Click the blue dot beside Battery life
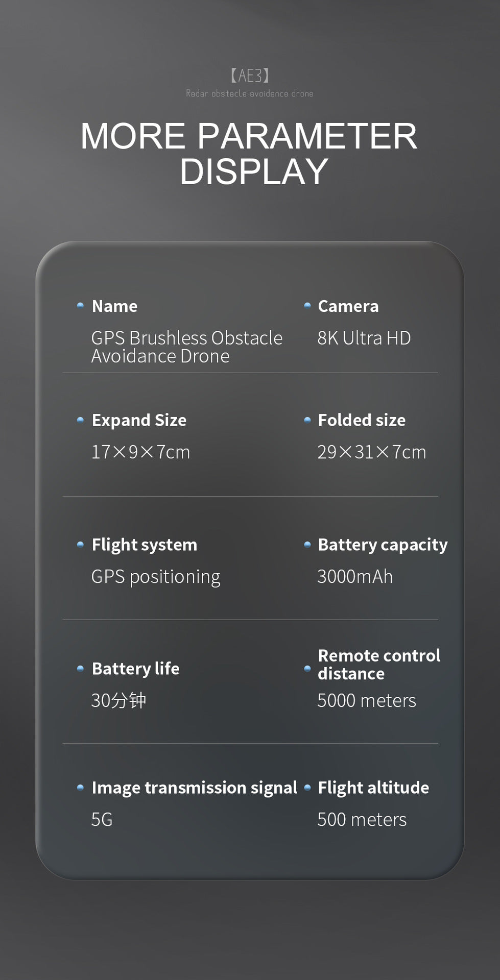This screenshot has width=500, height=980. tap(80, 669)
